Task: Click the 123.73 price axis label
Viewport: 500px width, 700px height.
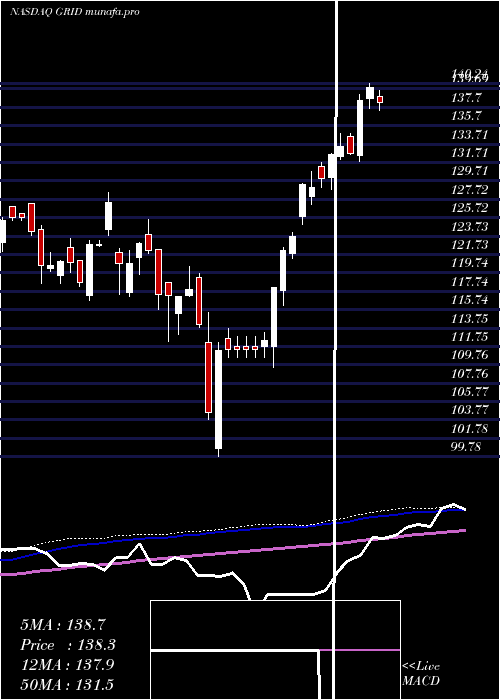Action: click(469, 226)
